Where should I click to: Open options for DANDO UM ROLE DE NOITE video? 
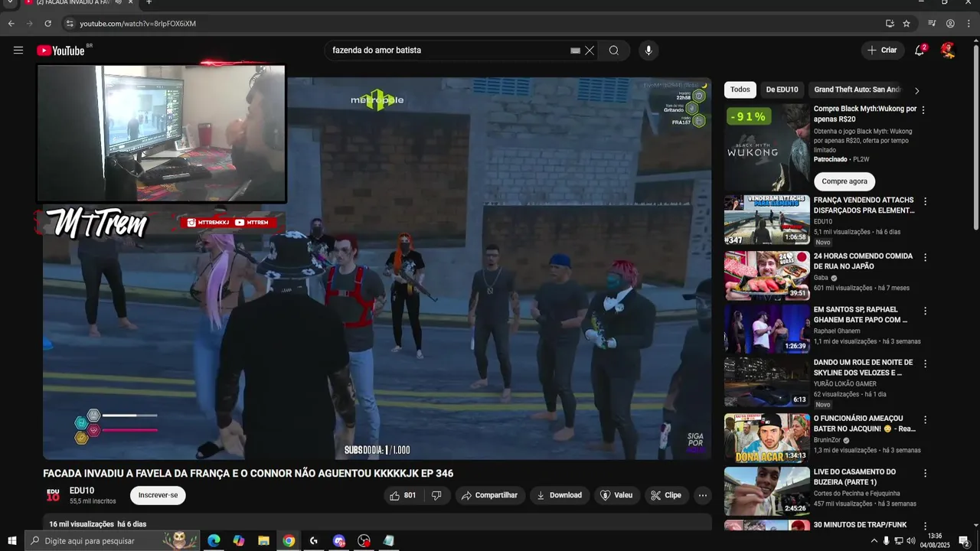[925, 364]
